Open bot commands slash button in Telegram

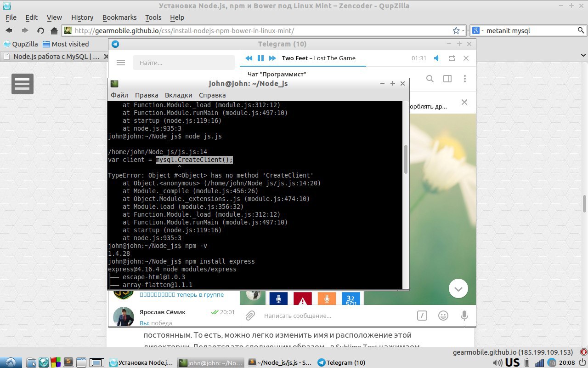pos(422,316)
